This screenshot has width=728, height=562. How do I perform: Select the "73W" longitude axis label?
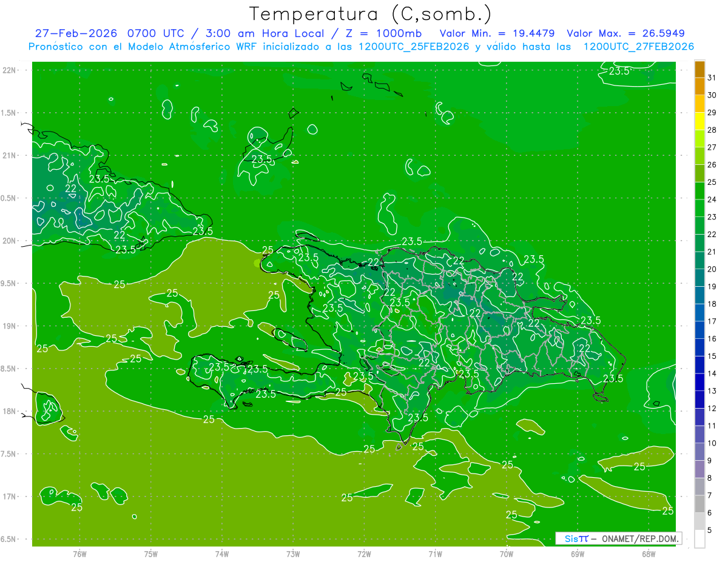293,554
